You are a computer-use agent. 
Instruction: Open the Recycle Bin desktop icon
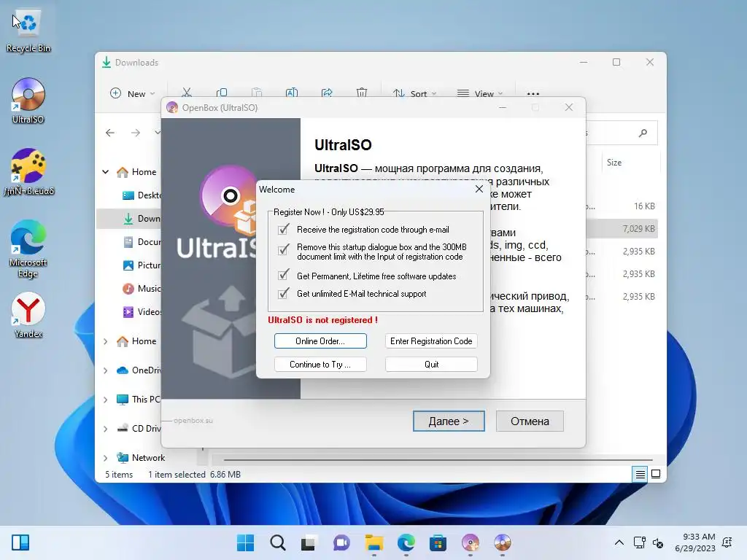28,31
